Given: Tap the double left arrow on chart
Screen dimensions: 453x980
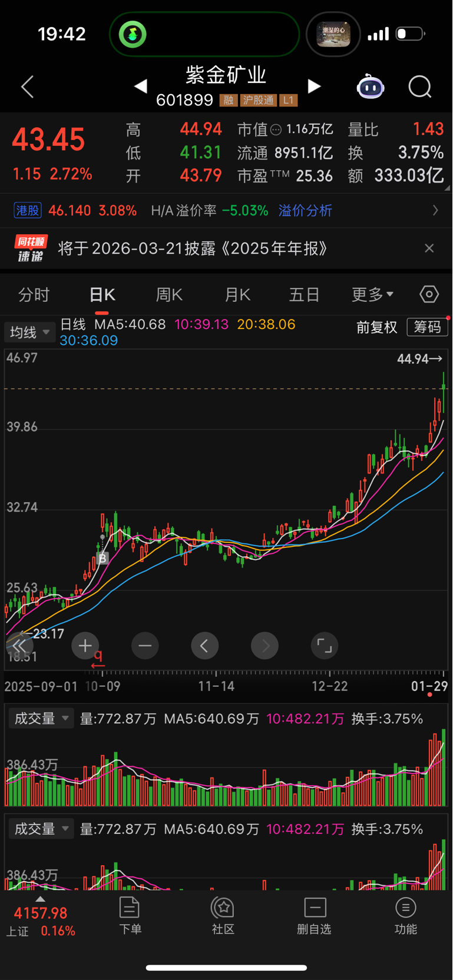Looking at the screenshot, I should [19, 646].
